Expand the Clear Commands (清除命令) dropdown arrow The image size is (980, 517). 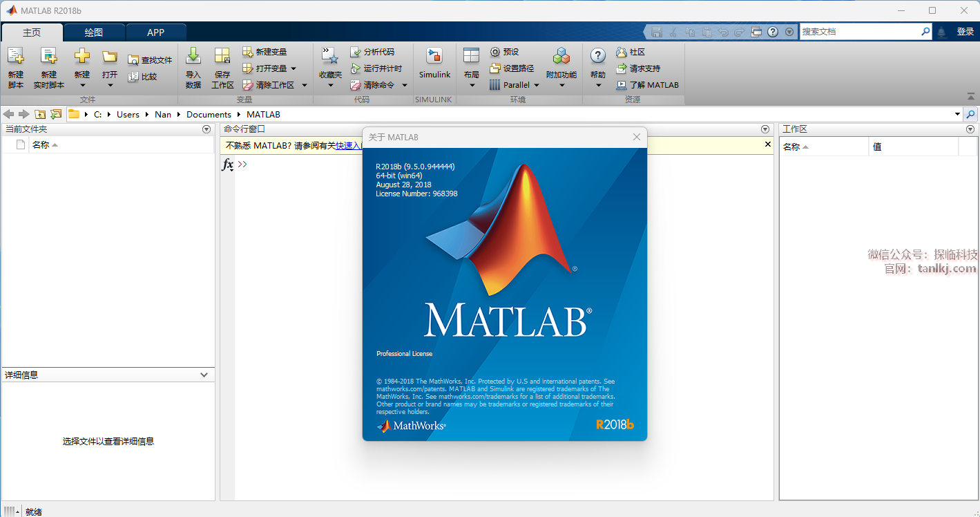pyautogui.click(x=405, y=85)
